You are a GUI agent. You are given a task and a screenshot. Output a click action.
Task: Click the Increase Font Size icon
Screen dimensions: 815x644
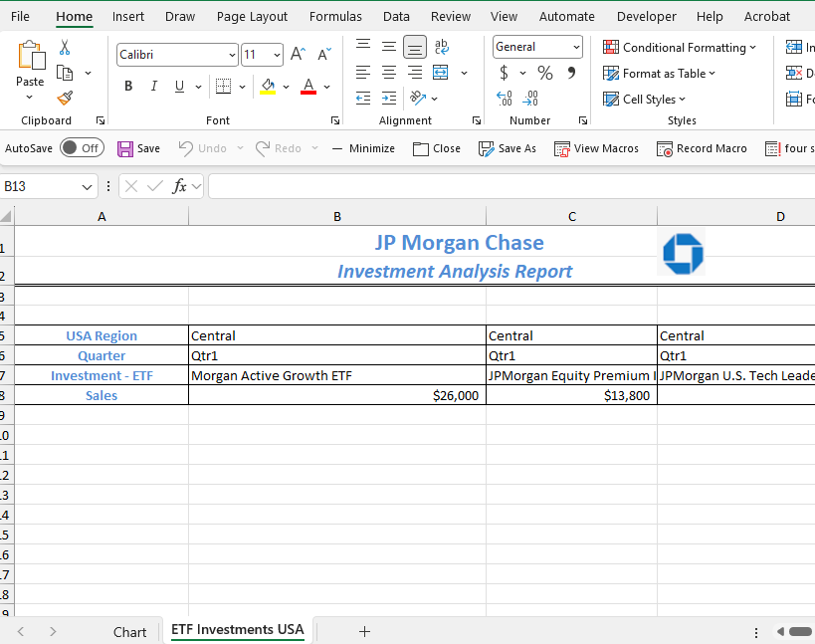[x=298, y=55]
